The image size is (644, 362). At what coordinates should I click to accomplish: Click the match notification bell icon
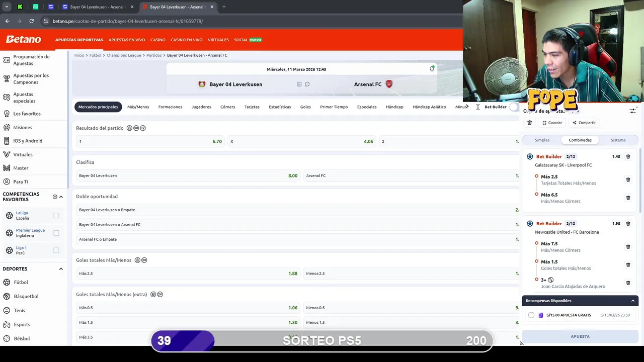click(x=432, y=68)
